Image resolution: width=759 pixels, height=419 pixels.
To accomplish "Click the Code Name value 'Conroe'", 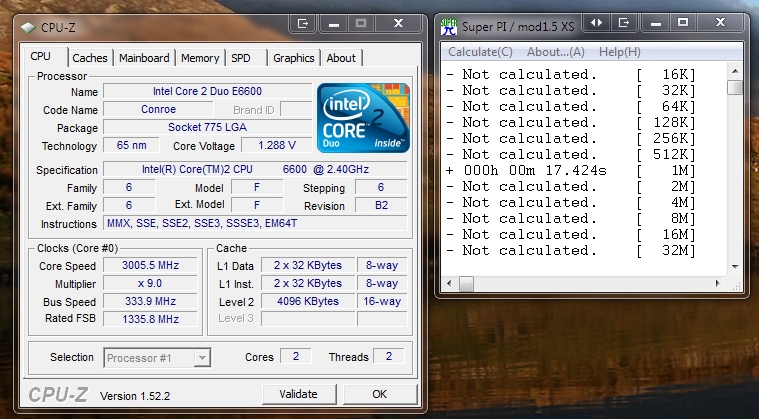I will [158, 109].
